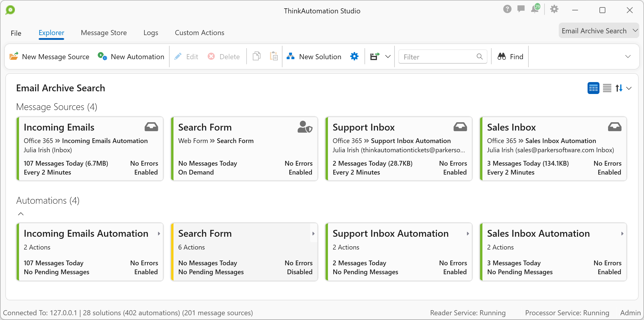Image resolution: width=644 pixels, height=320 pixels.
Task: Click the Admin status bar label
Action: point(630,313)
